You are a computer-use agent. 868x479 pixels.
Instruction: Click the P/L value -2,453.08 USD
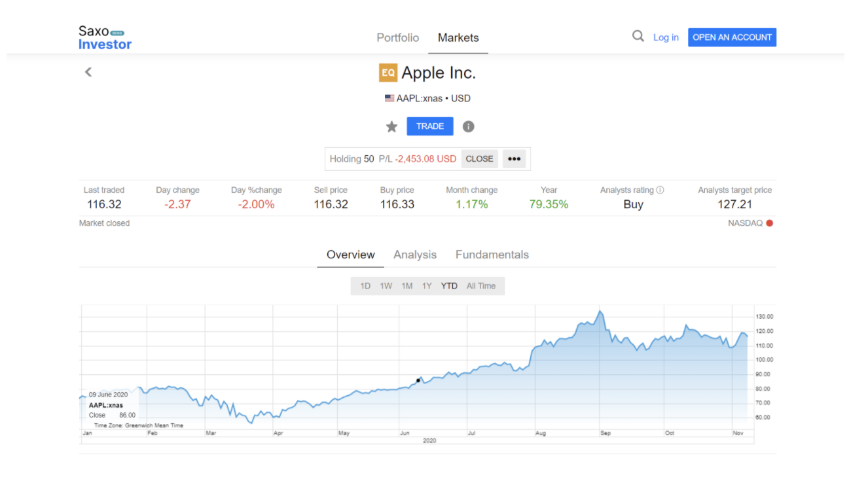(x=425, y=158)
